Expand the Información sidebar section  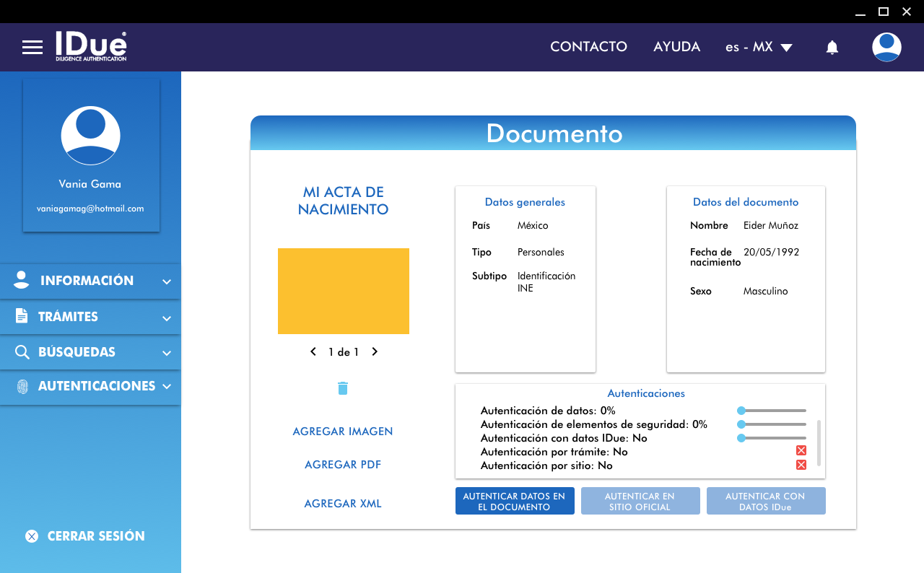coord(90,281)
